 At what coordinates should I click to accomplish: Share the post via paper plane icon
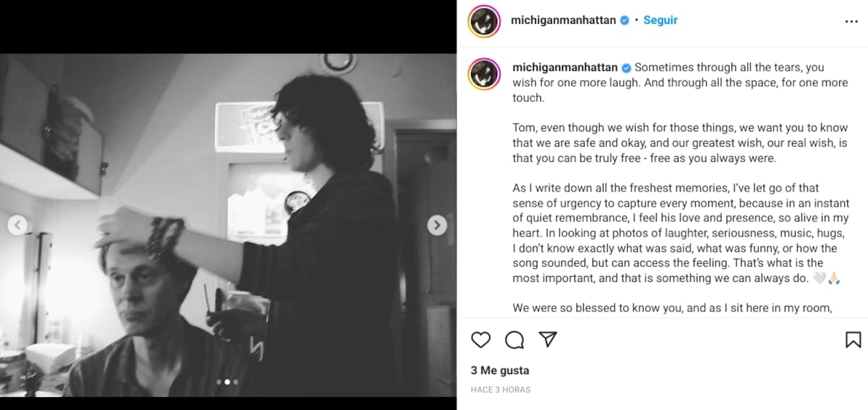[548, 340]
